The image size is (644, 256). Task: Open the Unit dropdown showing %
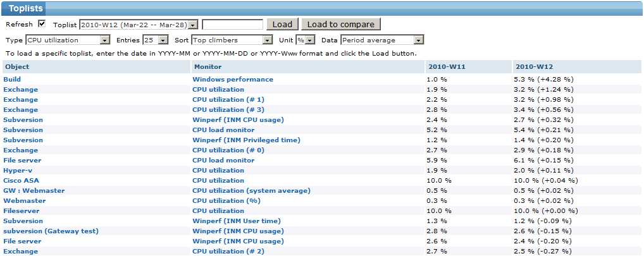(x=305, y=40)
